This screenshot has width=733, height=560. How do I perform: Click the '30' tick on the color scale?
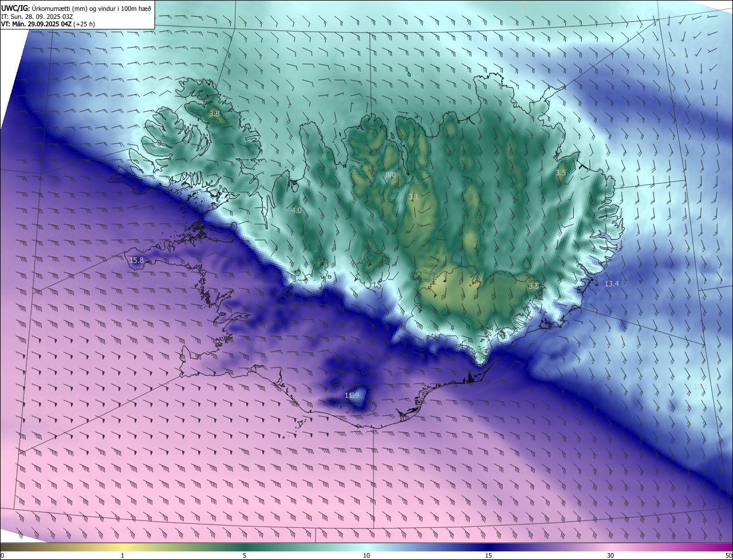[610, 555]
